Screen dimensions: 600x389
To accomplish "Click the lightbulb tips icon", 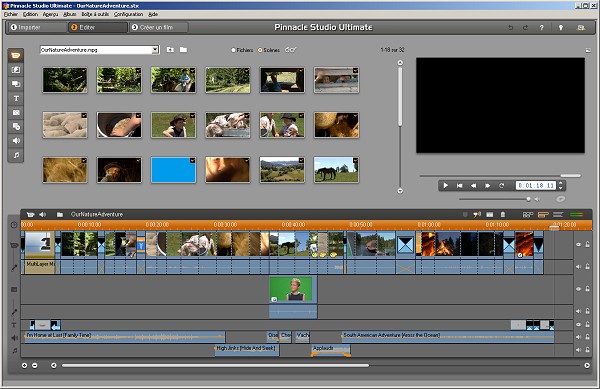I will click(561, 28).
